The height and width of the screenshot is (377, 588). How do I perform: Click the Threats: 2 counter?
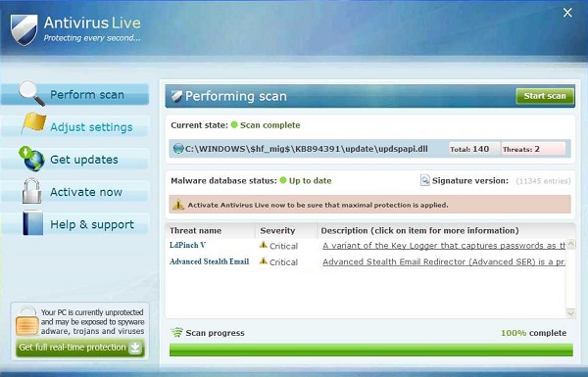point(533,149)
